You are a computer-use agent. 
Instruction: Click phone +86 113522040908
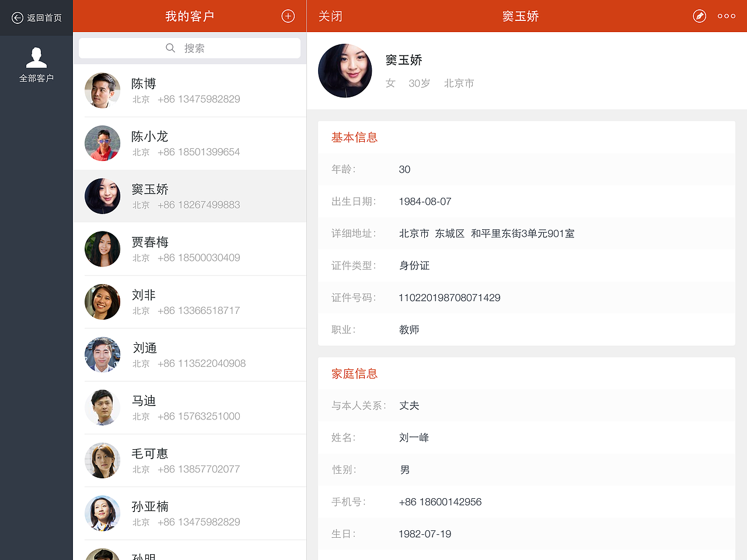pyautogui.click(x=201, y=363)
